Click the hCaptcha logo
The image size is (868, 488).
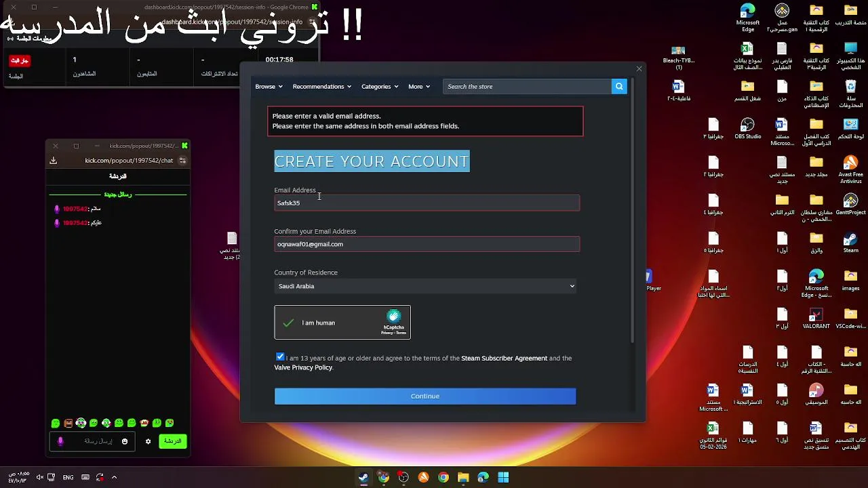pos(394,317)
